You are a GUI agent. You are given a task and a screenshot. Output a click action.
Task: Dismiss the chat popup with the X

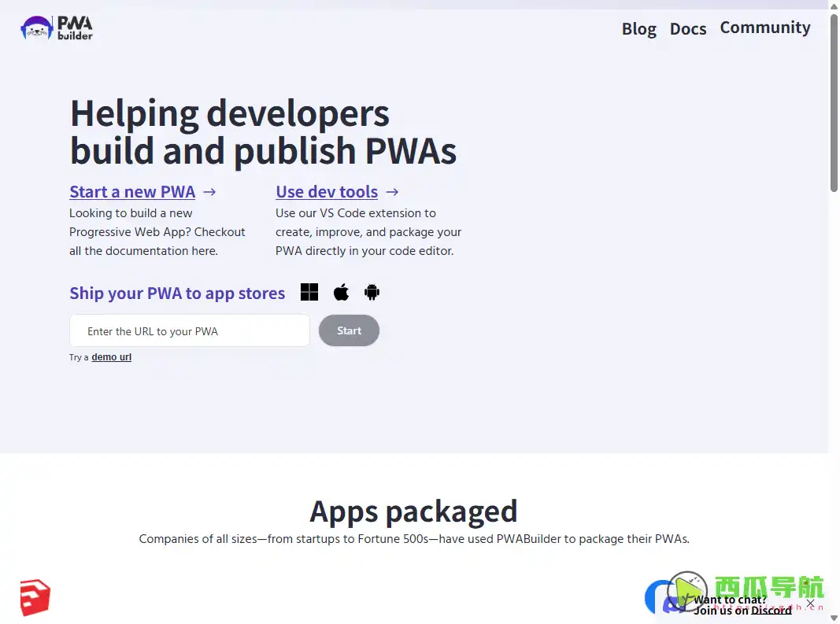[x=811, y=604]
